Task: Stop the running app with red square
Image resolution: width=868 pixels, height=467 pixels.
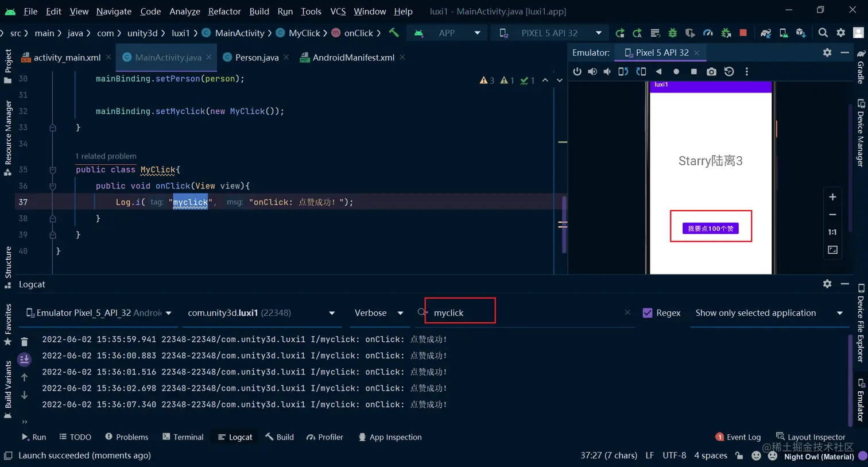Action: (743, 33)
